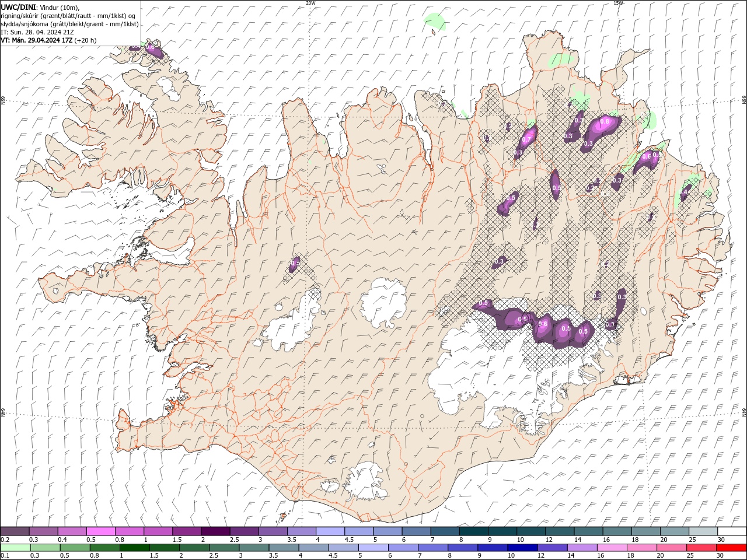Click the palest green 0.1–0.3 swatch, lower scale
Image resolution: width=747 pixels, height=560 pixels.
(16, 548)
